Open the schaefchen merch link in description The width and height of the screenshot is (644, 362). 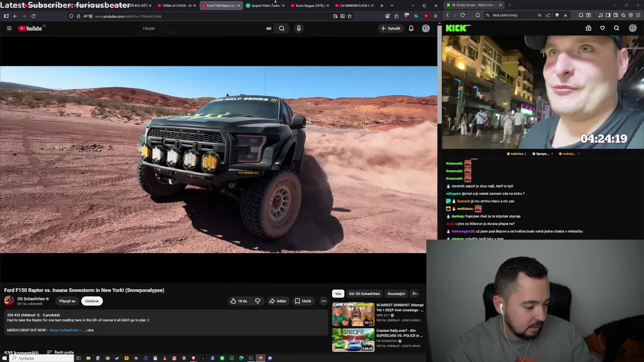[66, 330]
